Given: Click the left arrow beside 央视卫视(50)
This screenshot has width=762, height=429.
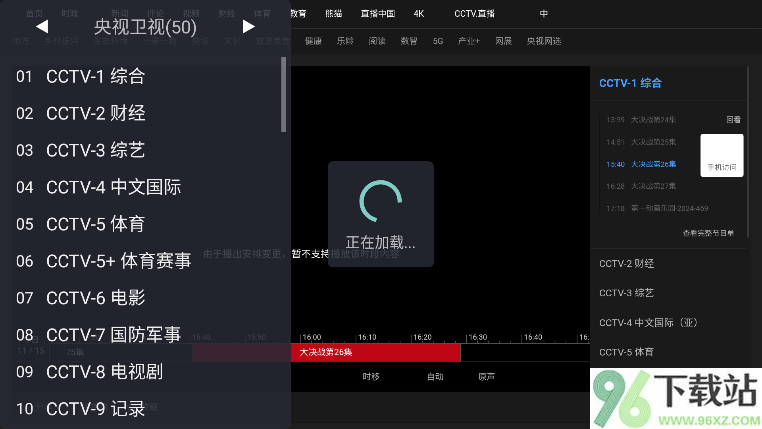Looking at the screenshot, I should point(42,27).
